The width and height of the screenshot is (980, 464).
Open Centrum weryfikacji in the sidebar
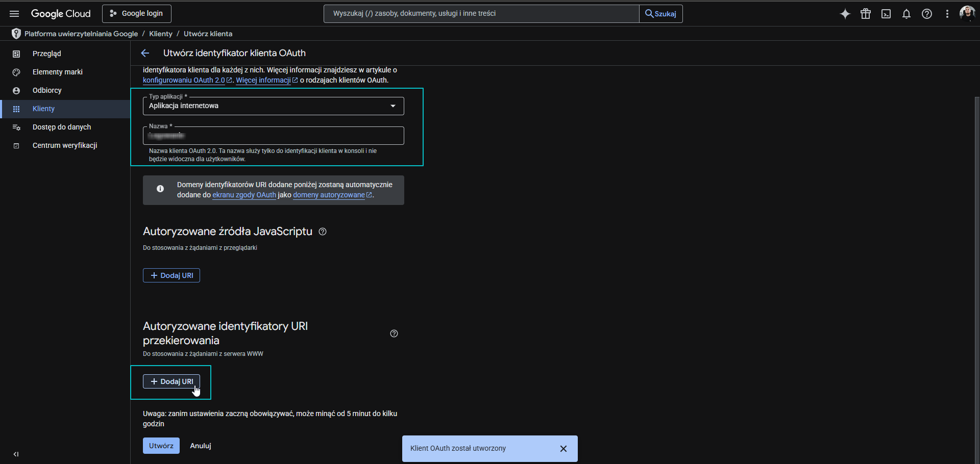pos(65,145)
